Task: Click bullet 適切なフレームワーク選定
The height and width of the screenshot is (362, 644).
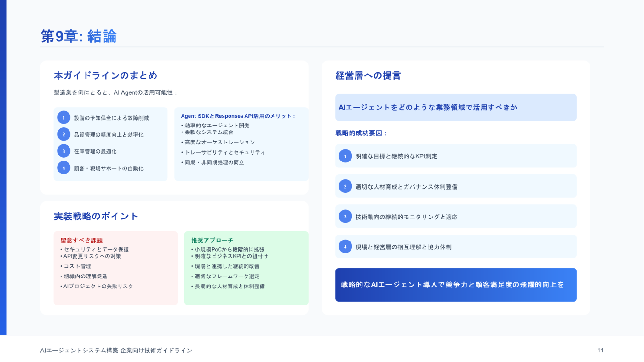Action: [225, 276]
